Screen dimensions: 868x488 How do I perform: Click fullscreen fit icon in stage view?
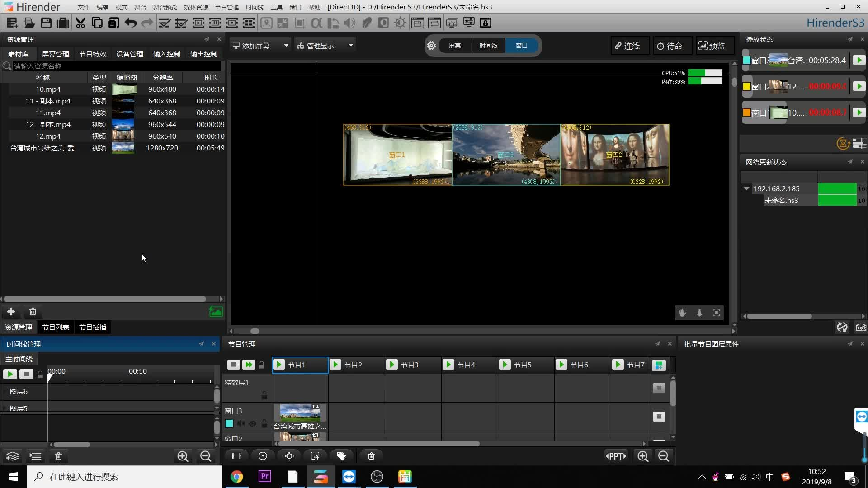(x=717, y=313)
